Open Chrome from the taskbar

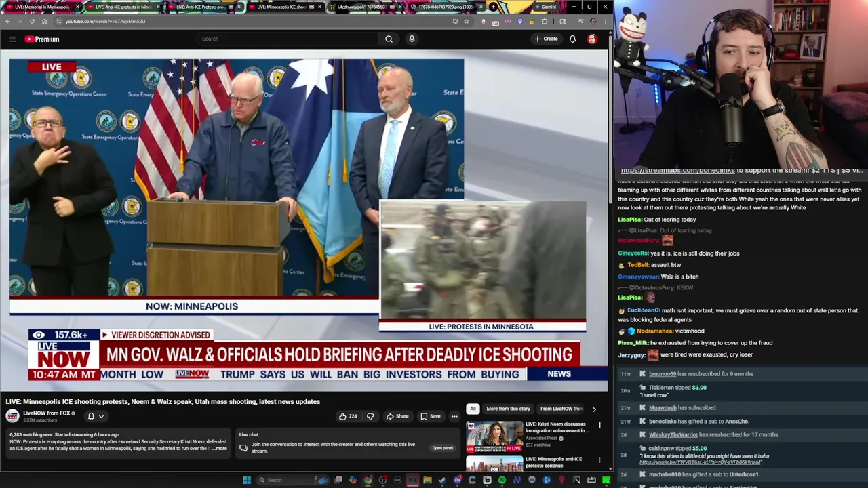click(x=368, y=480)
